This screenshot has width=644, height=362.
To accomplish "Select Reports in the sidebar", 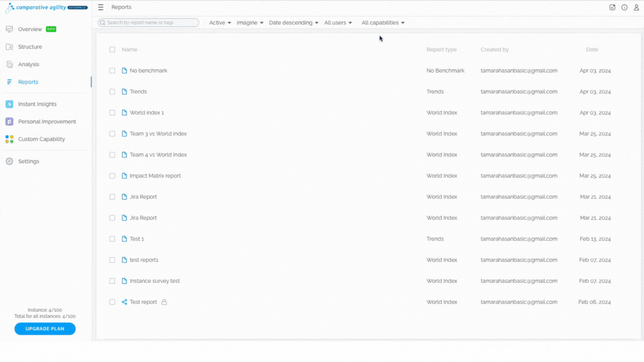I will point(29,82).
